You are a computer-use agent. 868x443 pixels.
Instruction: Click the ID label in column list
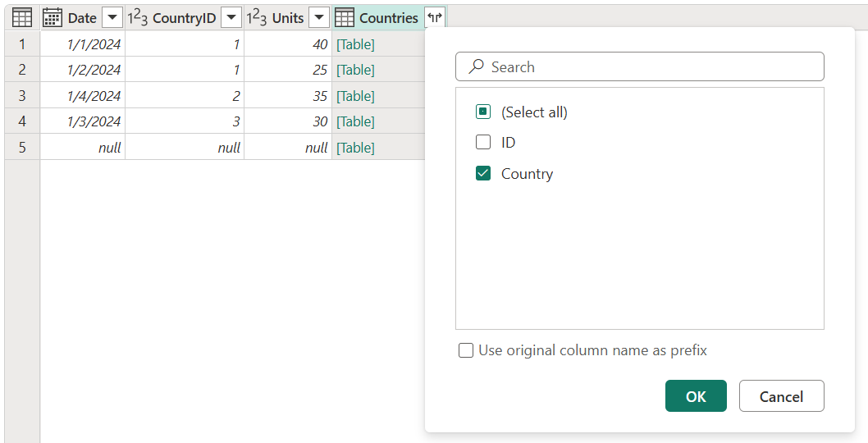pos(508,142)
